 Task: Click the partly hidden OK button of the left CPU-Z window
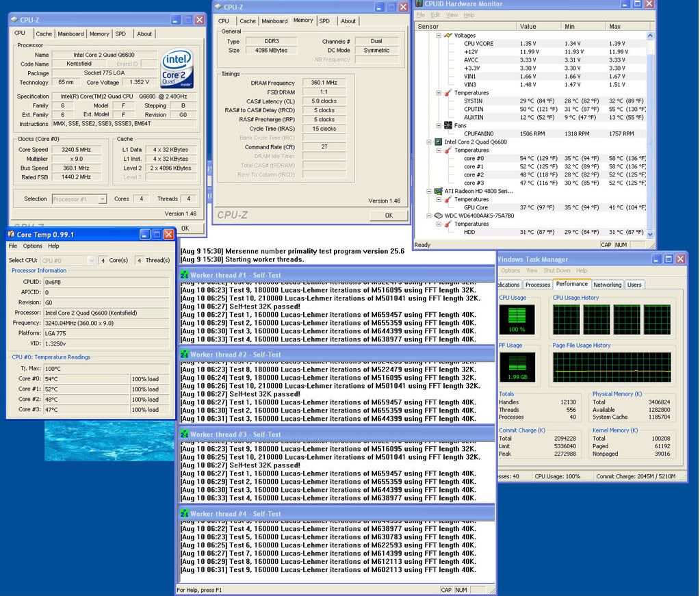click(185, 228)
